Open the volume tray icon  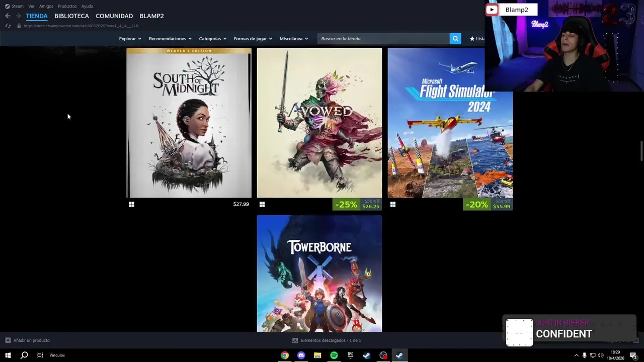click(600, 355)
